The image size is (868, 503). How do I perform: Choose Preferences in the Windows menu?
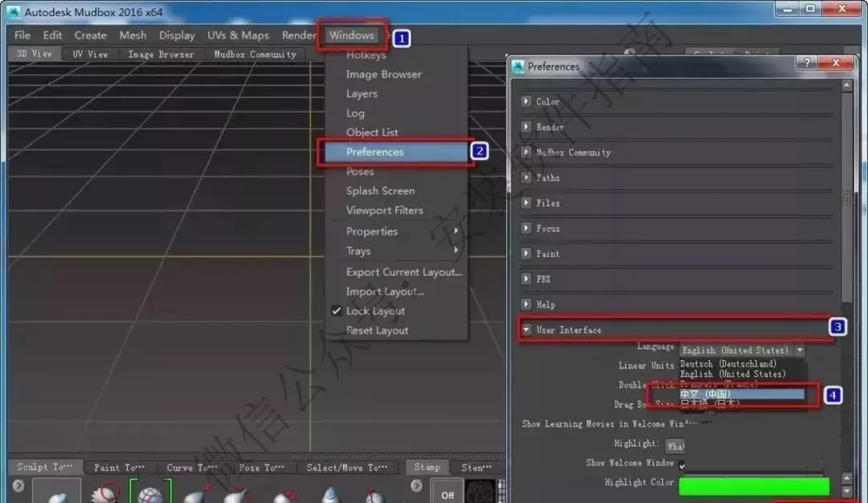396,152
